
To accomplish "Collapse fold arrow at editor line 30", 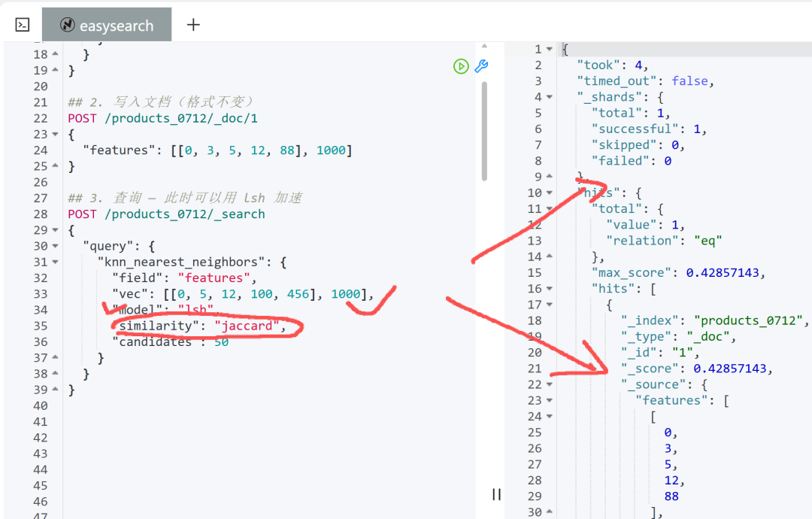I will coord(56,246).
